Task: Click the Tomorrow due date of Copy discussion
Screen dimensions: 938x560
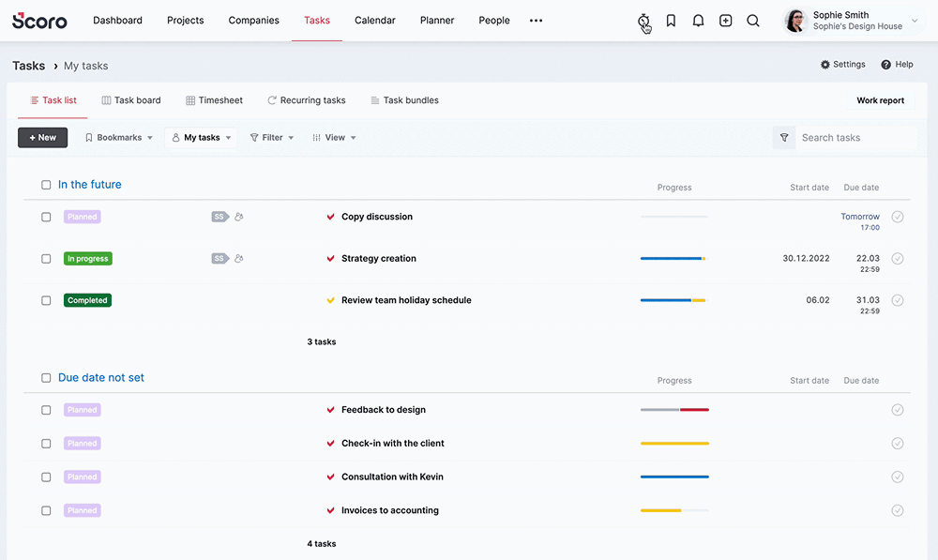Action: [860, 217]
